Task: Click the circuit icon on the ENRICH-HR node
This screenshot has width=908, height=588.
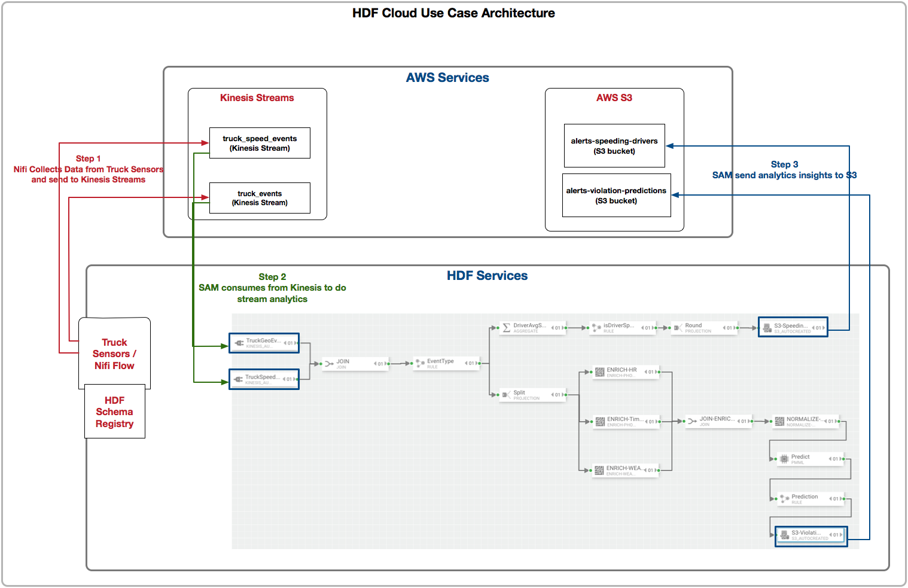Action: pyautogui.click(x=599, y=372)
